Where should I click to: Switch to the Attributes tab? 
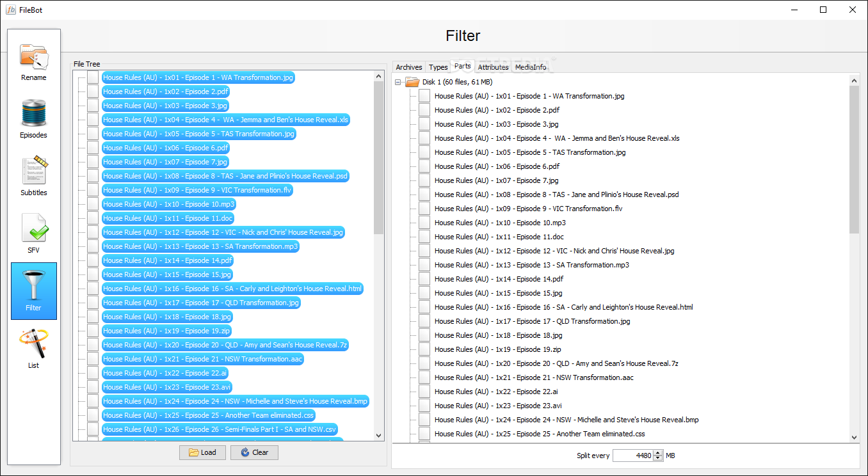[x=494, y=67]
